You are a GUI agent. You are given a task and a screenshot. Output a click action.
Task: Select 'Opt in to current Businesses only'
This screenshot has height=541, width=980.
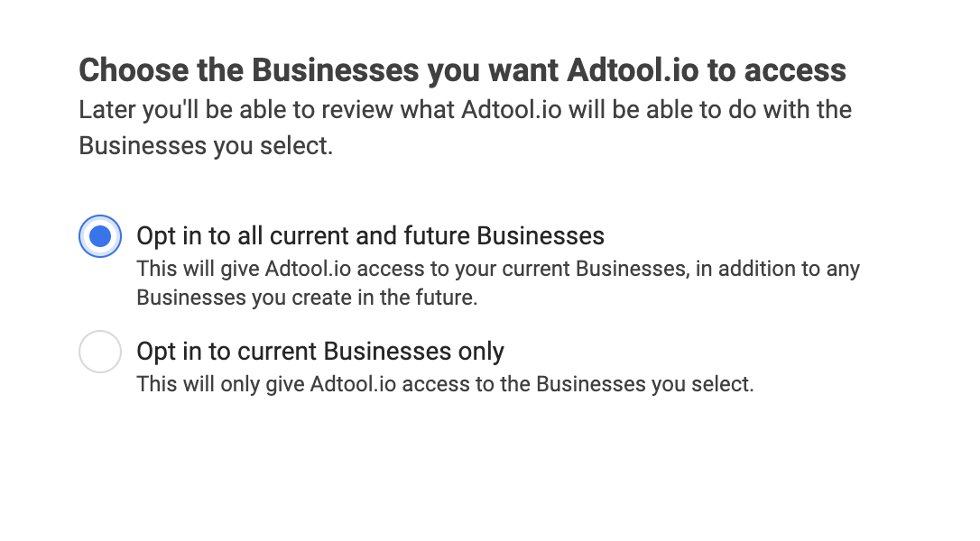100,352
